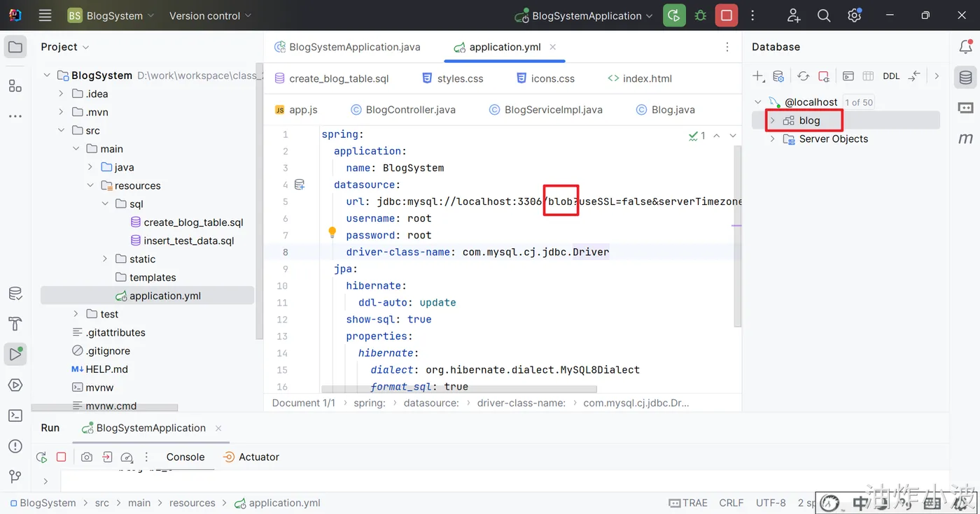Go to next highlighted problem arrow
Viewport: 980px width, 514px height.
click(733, 136)
